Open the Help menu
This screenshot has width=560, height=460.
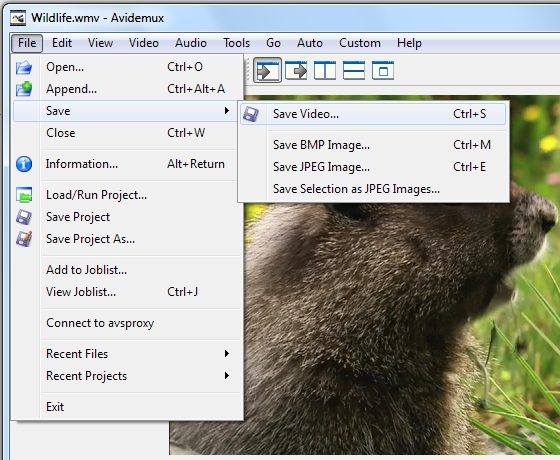point(409,43)
